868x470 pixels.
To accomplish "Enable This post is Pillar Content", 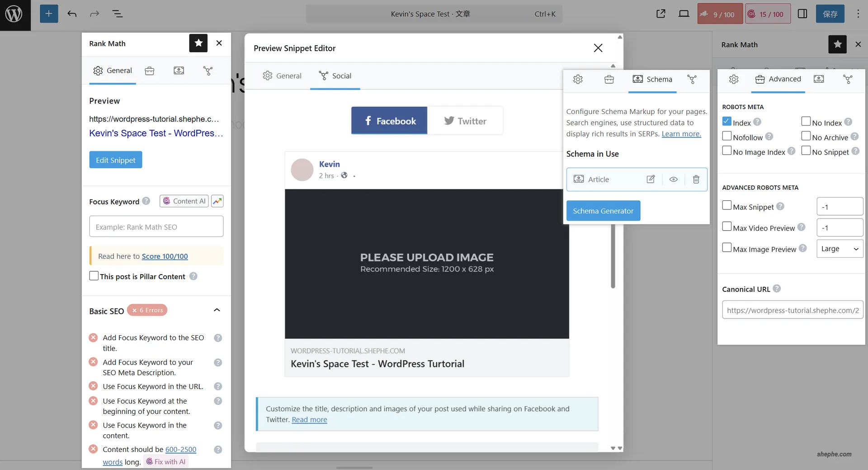I will point(94,276).
